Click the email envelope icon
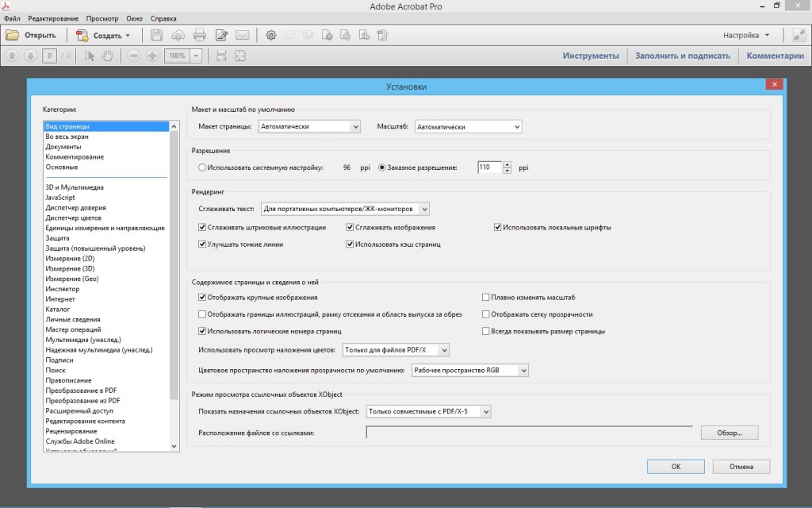 point(243,35)
